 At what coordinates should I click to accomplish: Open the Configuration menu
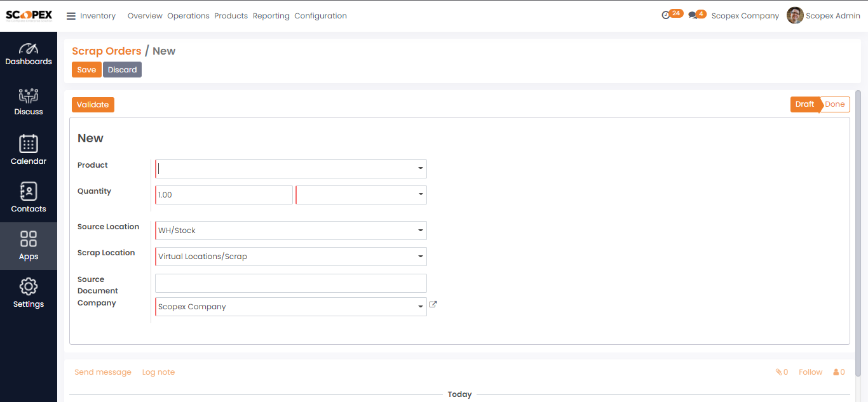point(320,16)
